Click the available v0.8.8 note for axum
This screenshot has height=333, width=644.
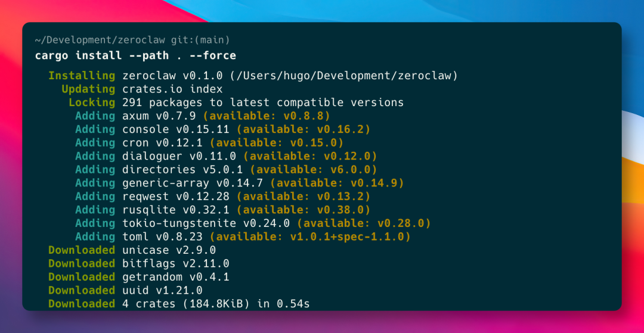point(267,116)
